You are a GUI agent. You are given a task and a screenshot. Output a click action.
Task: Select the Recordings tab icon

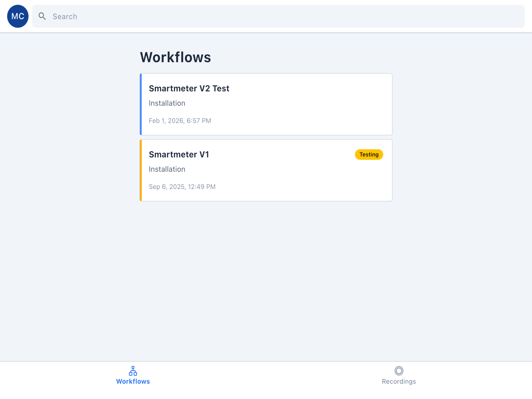click(399, 371)
